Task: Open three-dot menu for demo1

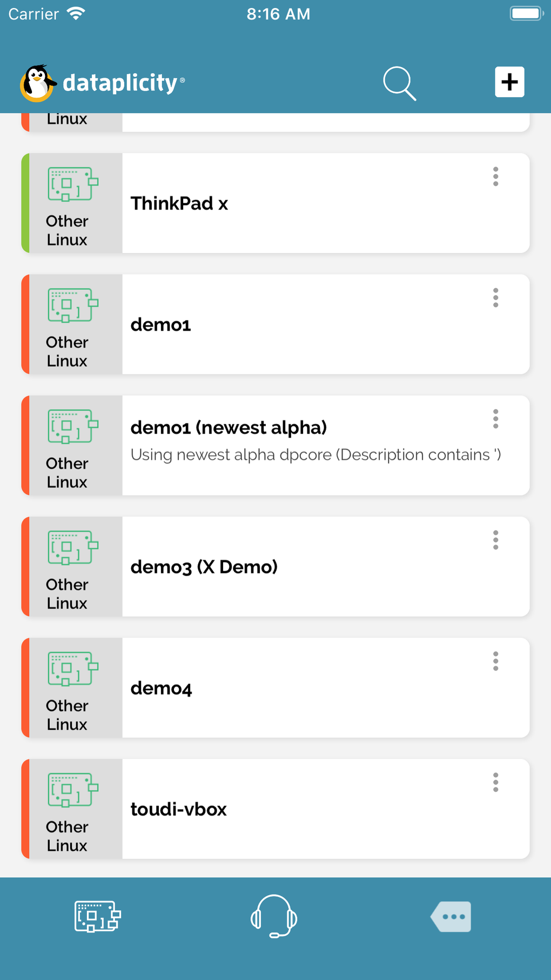Action: point(495,298)
